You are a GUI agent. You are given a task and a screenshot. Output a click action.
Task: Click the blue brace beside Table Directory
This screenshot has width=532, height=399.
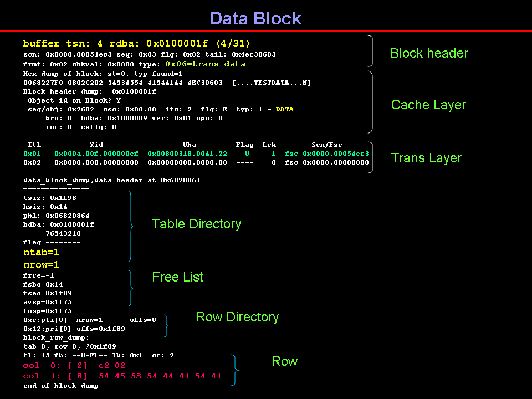131,226
